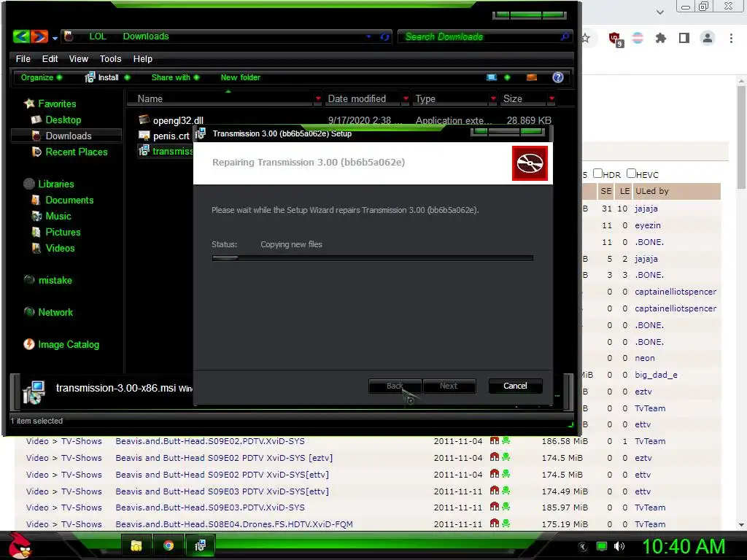Open Chrome profile avatar

pos(708,38)
